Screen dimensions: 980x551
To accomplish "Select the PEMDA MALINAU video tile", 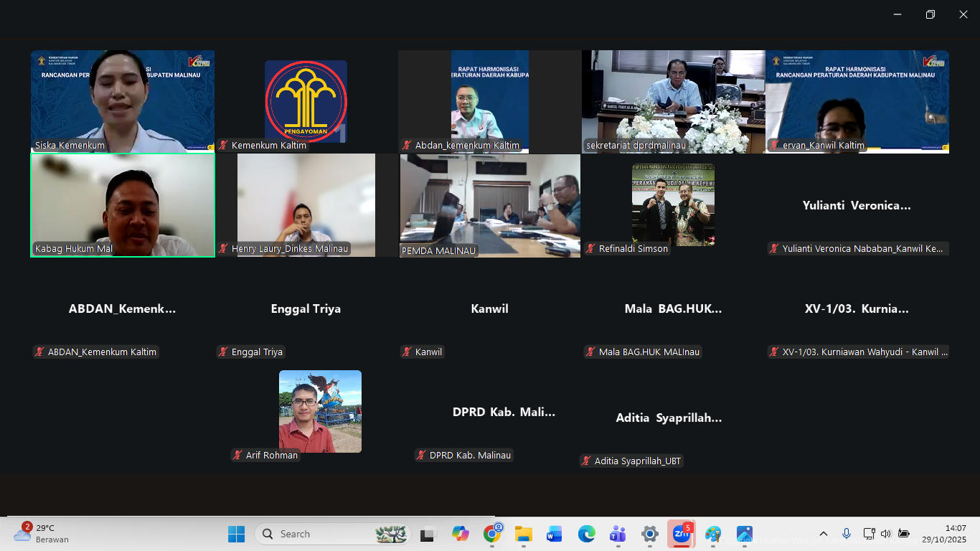I will tap(490, 205).
